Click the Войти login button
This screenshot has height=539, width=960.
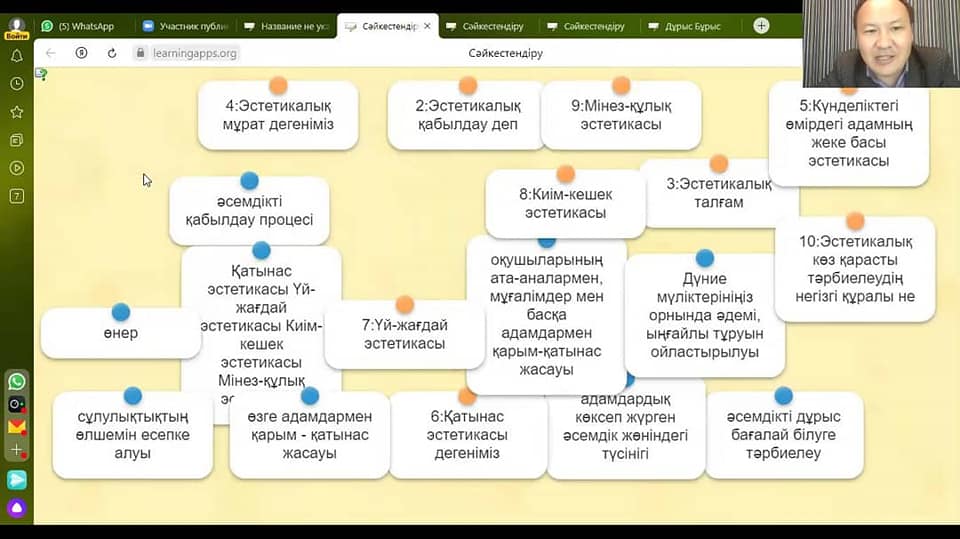pos(16,27)
